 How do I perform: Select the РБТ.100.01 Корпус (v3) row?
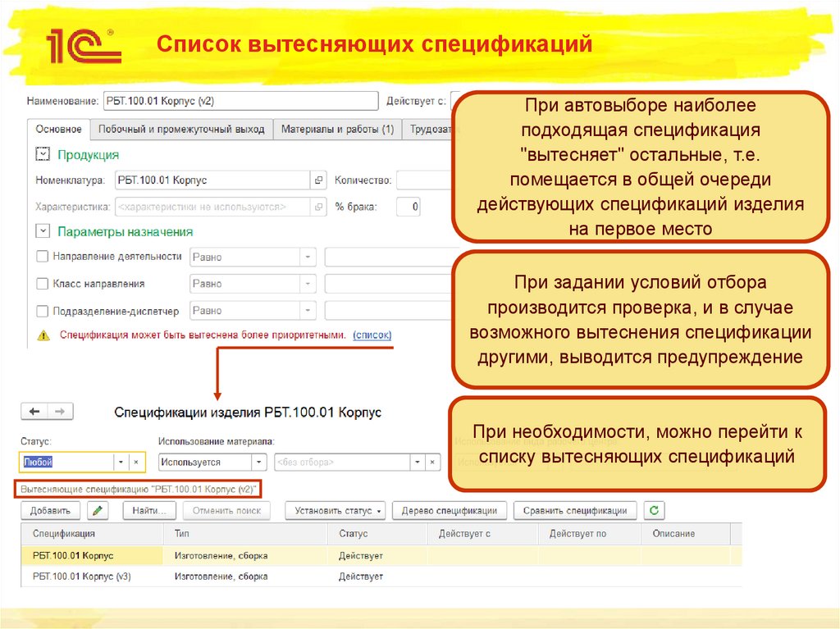(82, 577)
